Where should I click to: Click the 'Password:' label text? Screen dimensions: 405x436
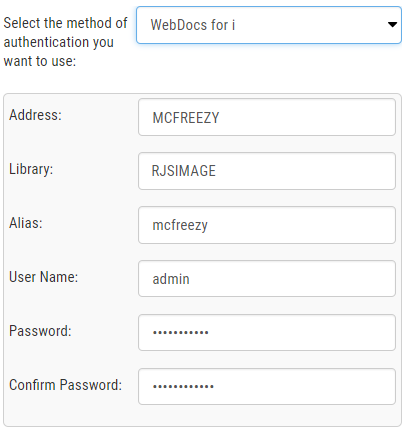(x=40, y=331)
